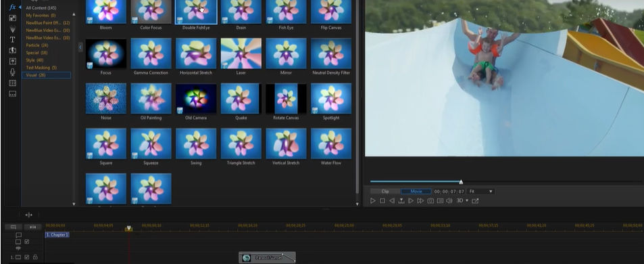Click the category list scroll up arrow
The height and width of the screenshot is (264, 644).
click(74, 14)
